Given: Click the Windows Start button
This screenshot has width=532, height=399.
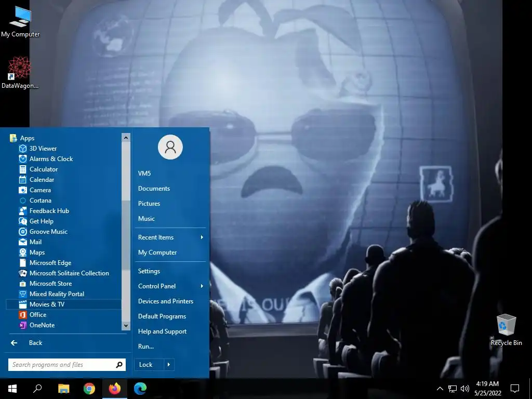Looking at the screenshot, I should [12, 389].
